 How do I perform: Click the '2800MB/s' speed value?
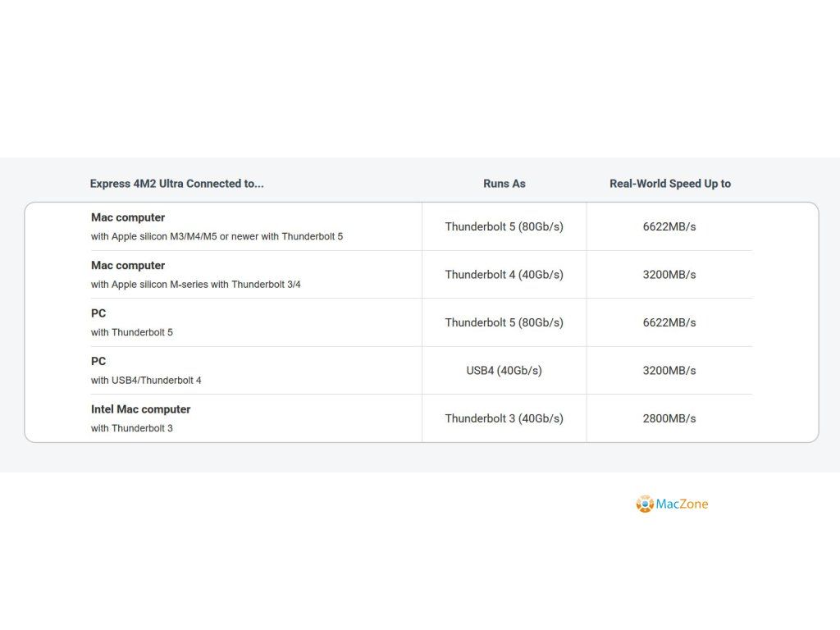669,418
